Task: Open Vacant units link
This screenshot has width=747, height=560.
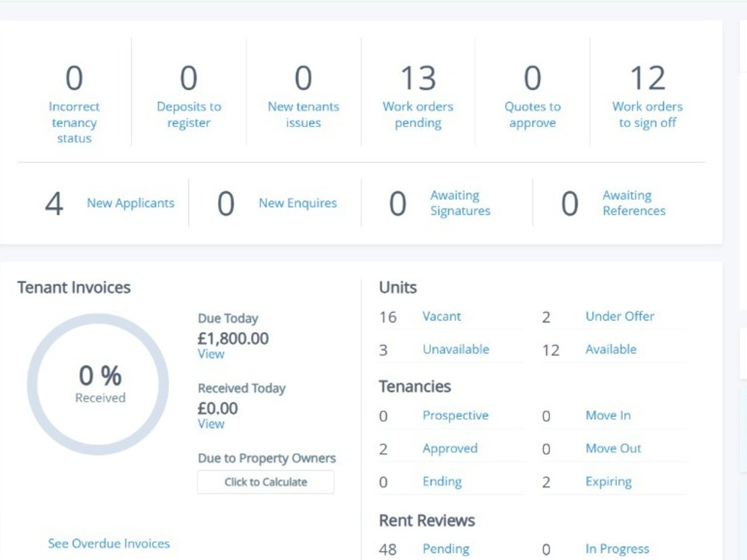Action: 441,316
